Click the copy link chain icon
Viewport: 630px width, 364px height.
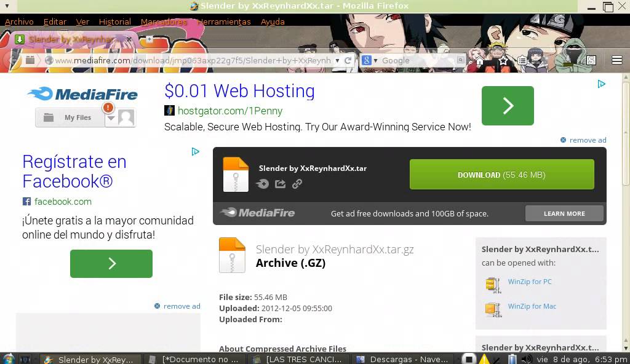(297, 184)
